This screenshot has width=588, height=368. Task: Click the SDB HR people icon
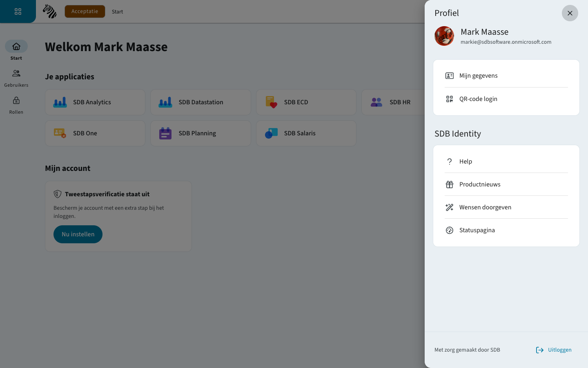tap(376, 102)
